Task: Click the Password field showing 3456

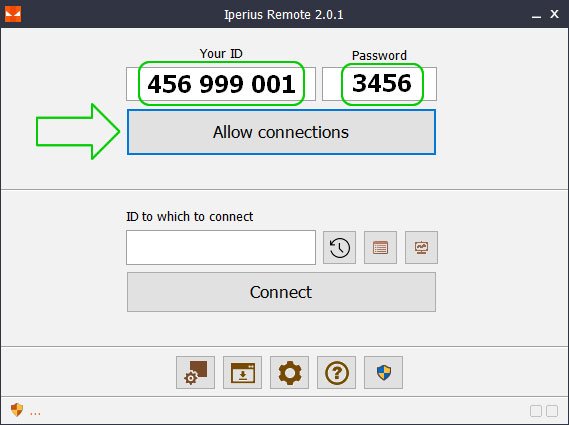Action: (x=379, y=84)
